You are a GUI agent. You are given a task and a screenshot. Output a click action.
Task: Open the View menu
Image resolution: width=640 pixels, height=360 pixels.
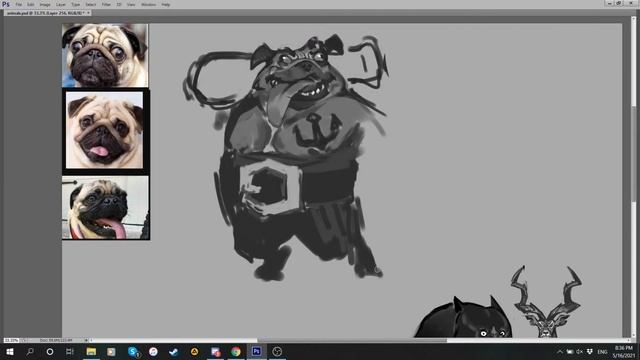[131, 4]
